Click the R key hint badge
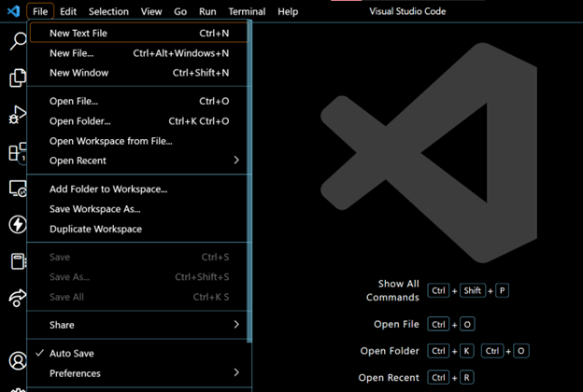The width and height of the screenshot is (583, 392). pos(467,377)
